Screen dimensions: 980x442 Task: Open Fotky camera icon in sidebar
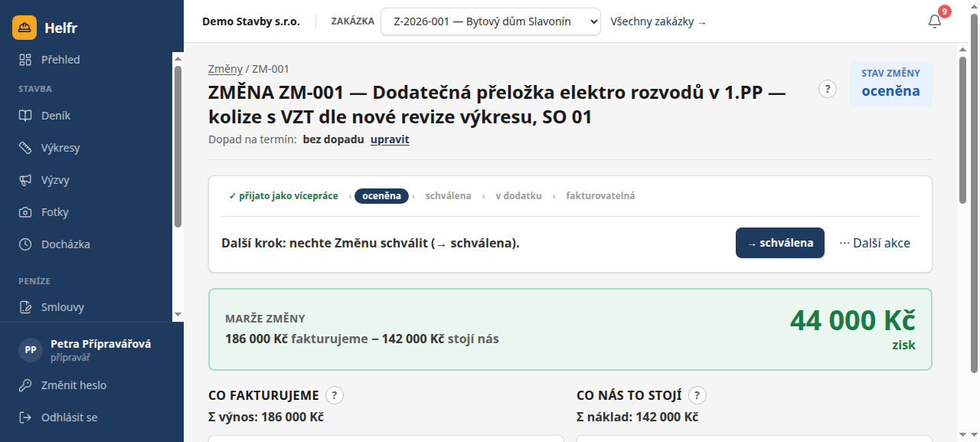pyautogui.click(x=25, y=212)
